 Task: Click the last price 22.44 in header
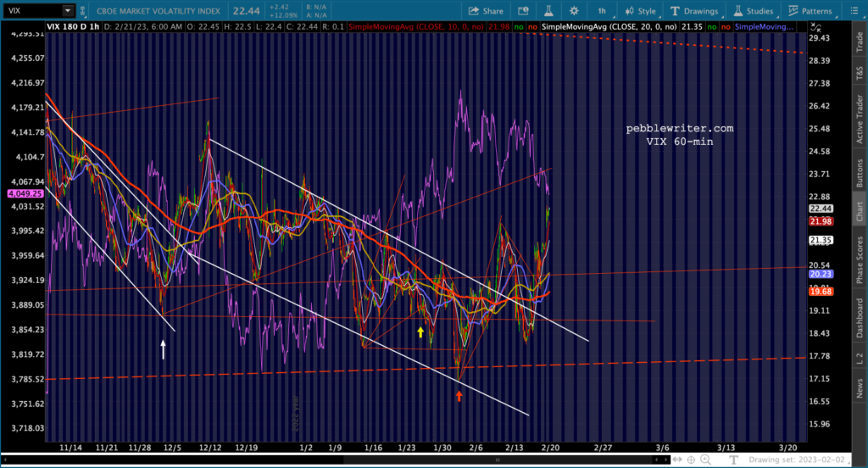coord(247,10)
